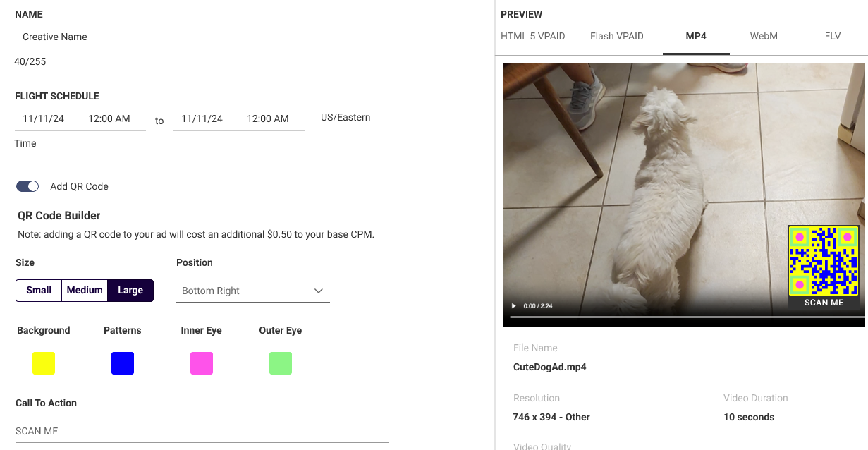
Task: Change the pink Inner Eye color
Action: point(202,363)
